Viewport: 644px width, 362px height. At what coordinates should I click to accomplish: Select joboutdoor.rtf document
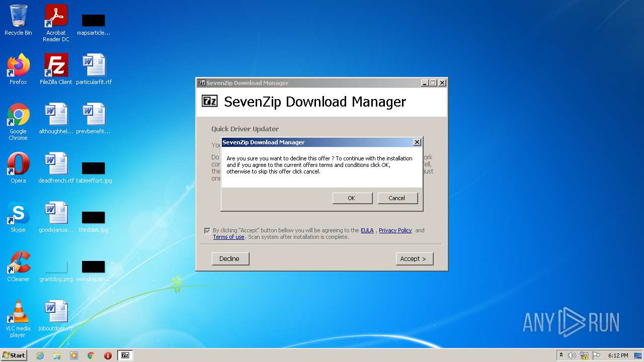pyautogui.click(x=56, y=316)
